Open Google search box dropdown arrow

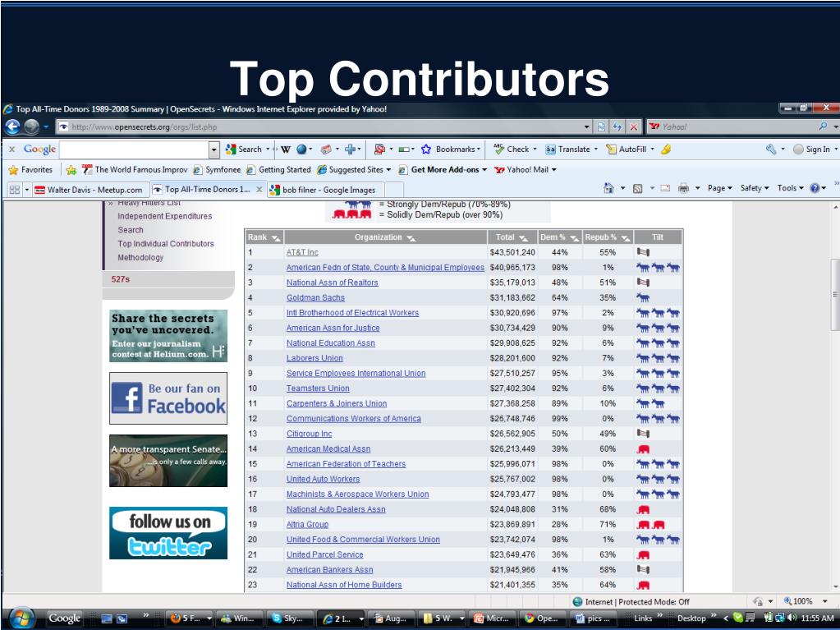(x=214, y=149)
